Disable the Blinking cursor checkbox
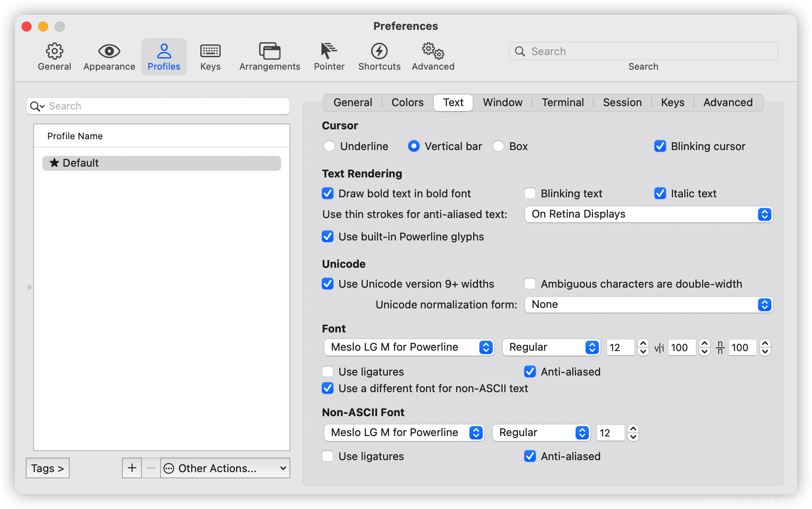Viewport: 812px width, 509px height. click(660, 146)
